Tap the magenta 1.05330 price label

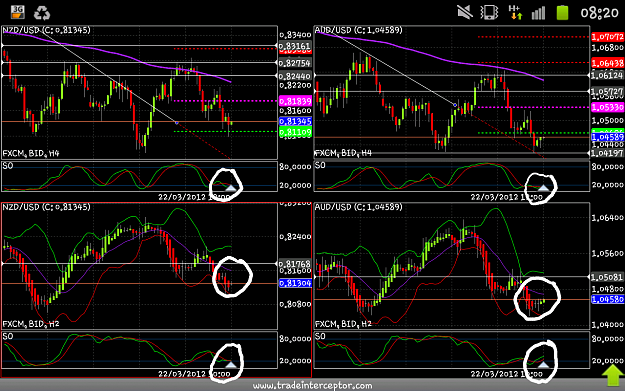[x=607, y=107]
